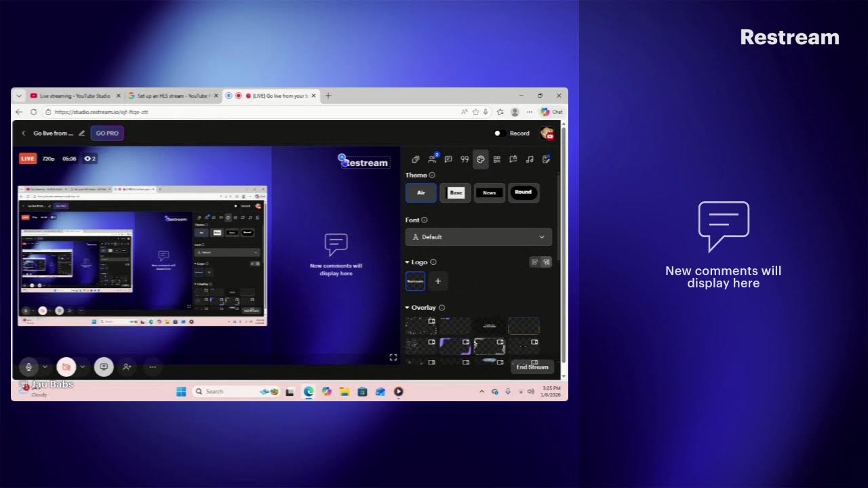Switch to Live streaming - YouTube Studio tab

(x=75, y=96)
